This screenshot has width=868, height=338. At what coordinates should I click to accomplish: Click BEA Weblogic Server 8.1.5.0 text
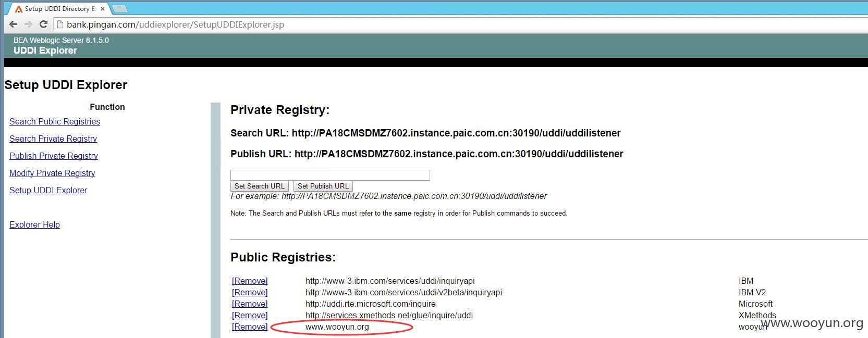click(61, 40)
